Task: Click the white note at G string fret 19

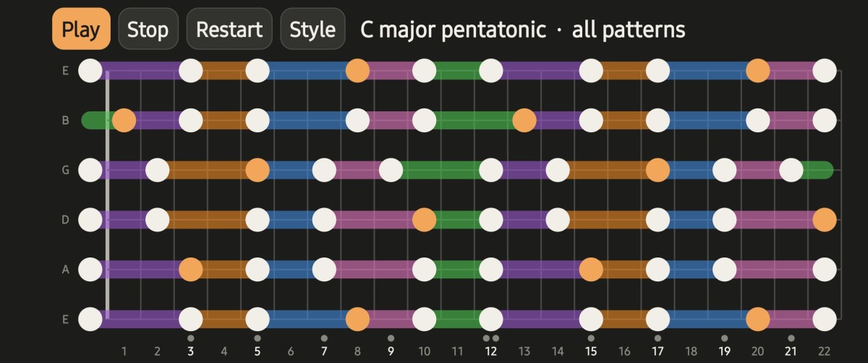Action: [x=724, y=170]
